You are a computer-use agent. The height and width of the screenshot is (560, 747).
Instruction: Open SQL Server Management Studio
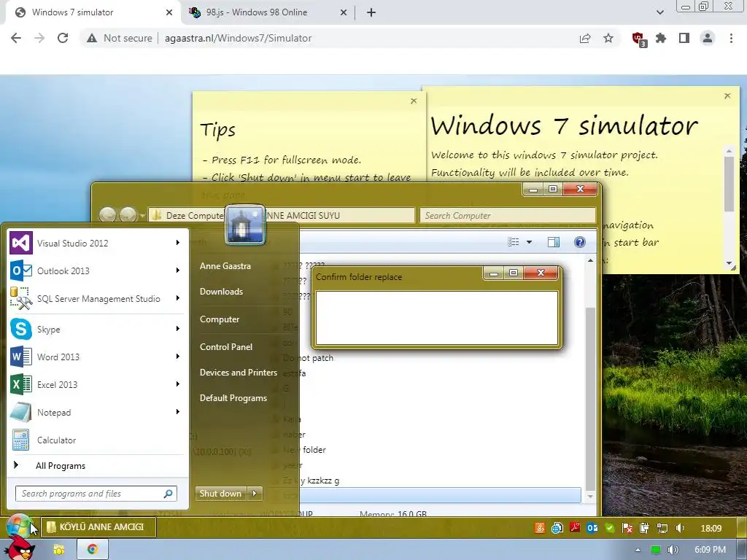[x=98, y=299]
